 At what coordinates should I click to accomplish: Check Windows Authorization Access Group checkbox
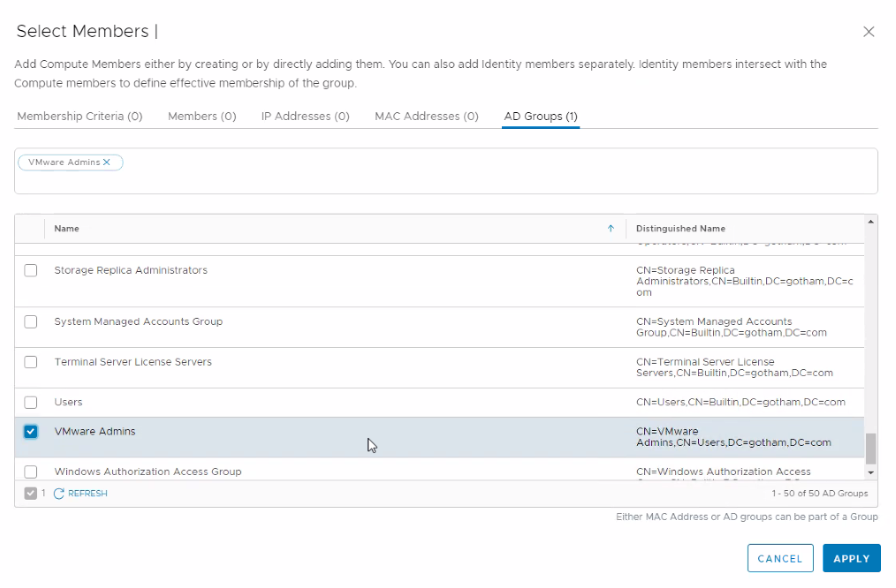31,471
